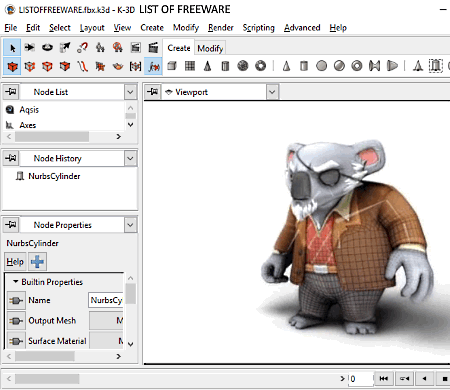The image size is (450, 390).
Task: Click the bracketed cube selection icon
Action: pos(135,66)
